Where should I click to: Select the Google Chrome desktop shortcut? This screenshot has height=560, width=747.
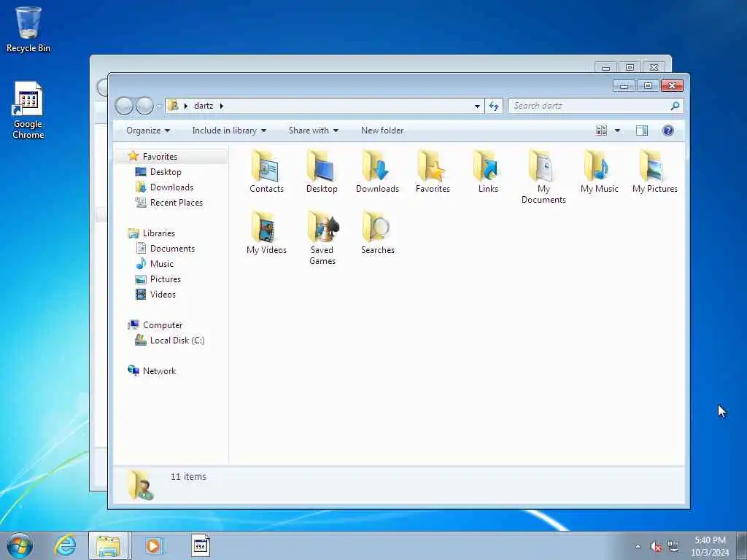[x=28, y=111]
